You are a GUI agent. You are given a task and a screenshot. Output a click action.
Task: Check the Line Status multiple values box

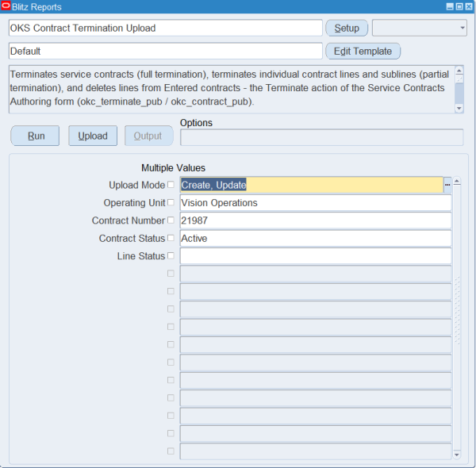pyautogui.click(x=171, y=255)
